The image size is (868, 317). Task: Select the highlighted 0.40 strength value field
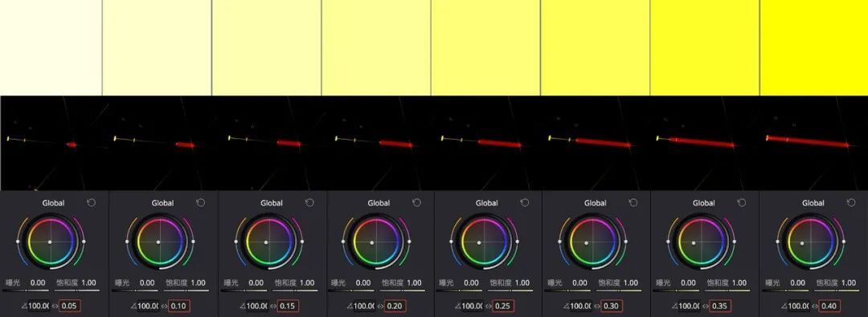click(x=829, y=306)
